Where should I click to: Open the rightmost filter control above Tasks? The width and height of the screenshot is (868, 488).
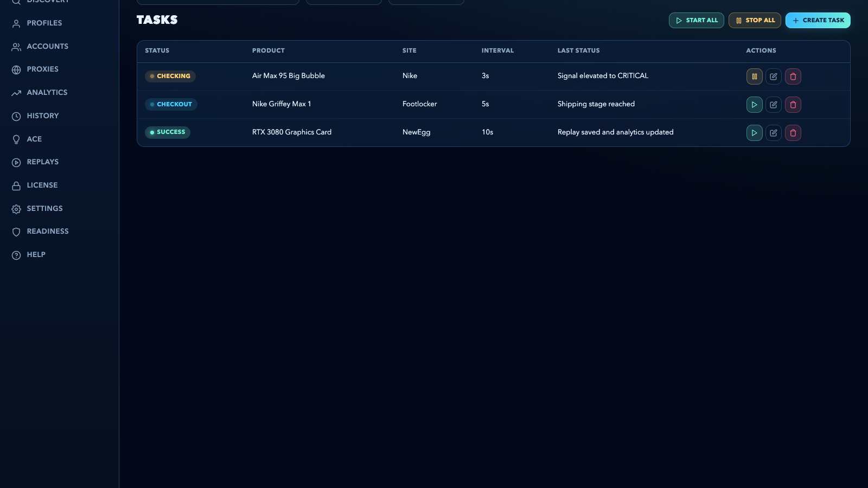click(x=426, y=1)
